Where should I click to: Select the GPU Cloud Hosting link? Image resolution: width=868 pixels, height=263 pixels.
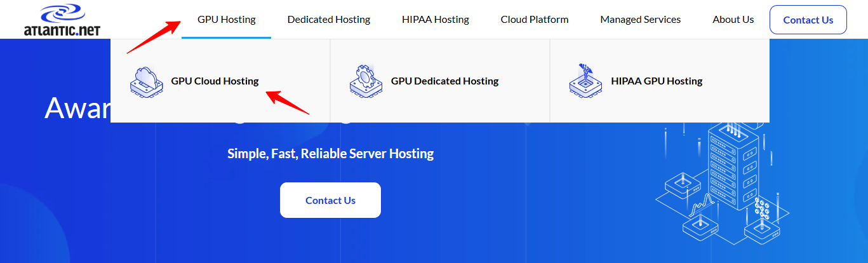[215, 81]
